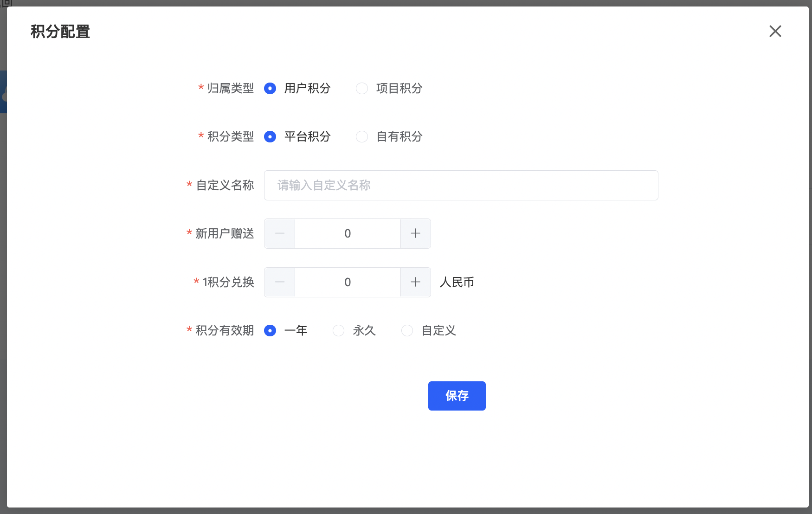Select the 用户积分 radio option
The image size is (812, 514).
coord(270,88)
